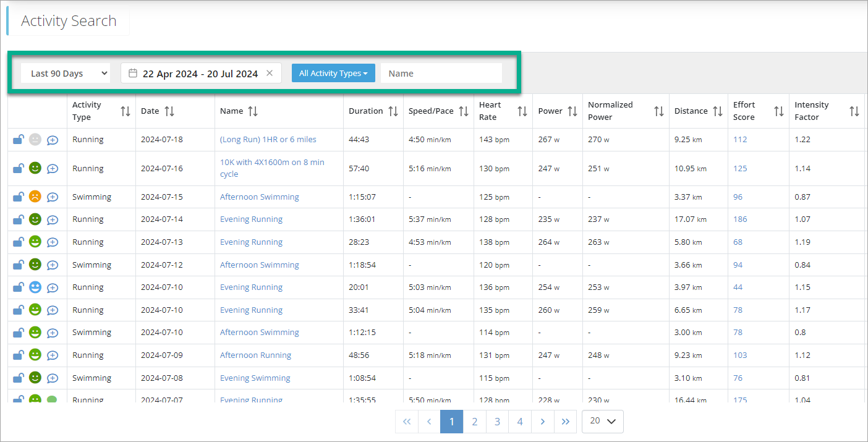Click the blue grinning face on 20:01 run
868x442 pixels.
click(x=35, y=287)
